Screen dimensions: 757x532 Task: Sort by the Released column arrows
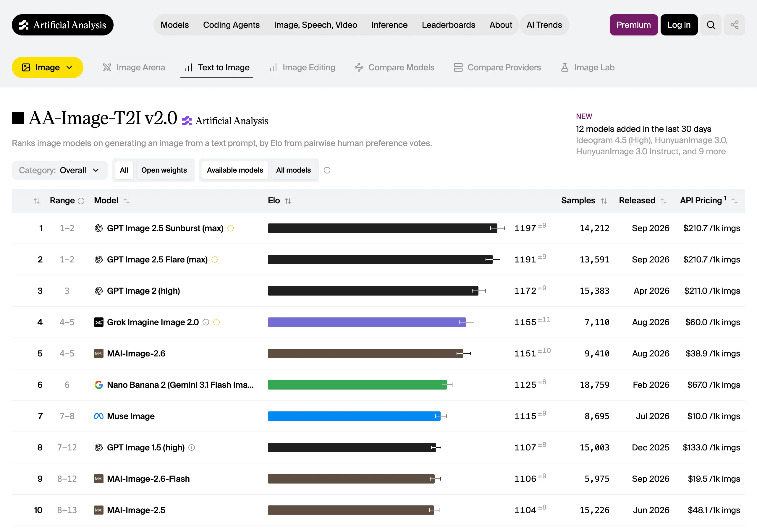point(664,201)
